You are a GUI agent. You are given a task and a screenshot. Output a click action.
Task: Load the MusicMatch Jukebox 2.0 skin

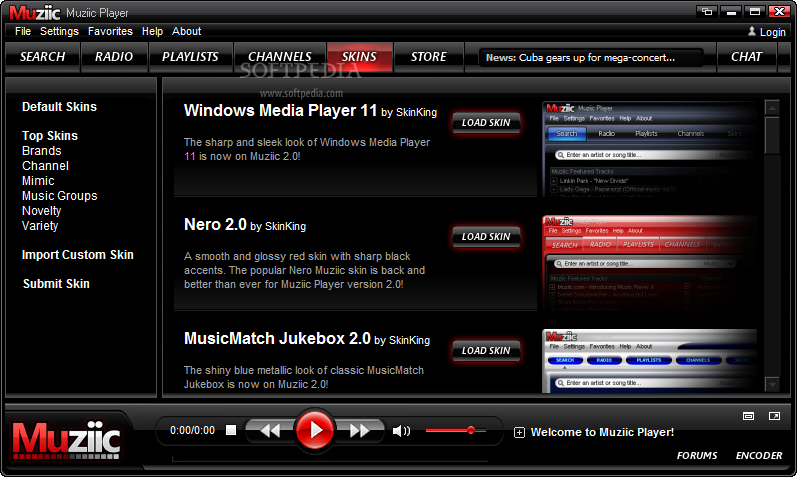tap(486, 350)
